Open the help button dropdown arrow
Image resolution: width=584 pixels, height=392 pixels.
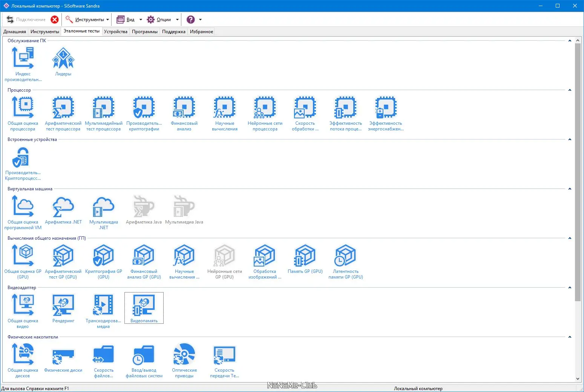point(200,20)
